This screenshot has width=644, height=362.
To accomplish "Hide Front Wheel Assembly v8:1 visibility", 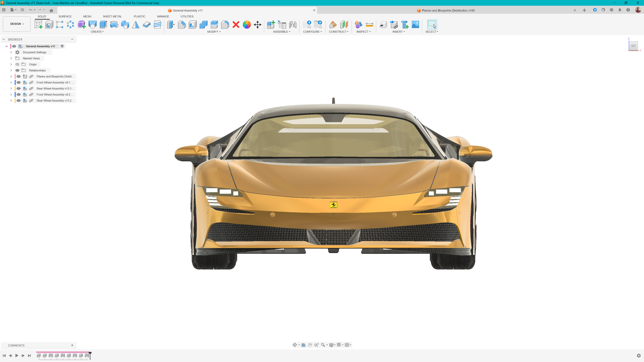I will pos(18,82).
